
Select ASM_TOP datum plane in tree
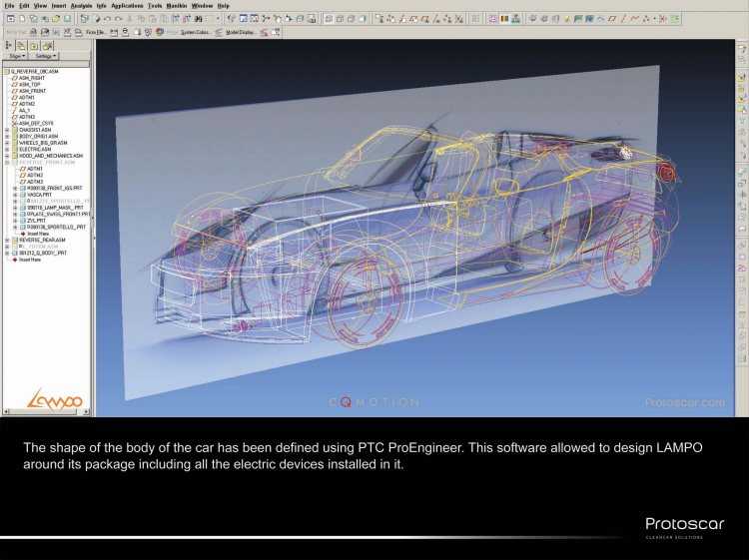point(26,84)
